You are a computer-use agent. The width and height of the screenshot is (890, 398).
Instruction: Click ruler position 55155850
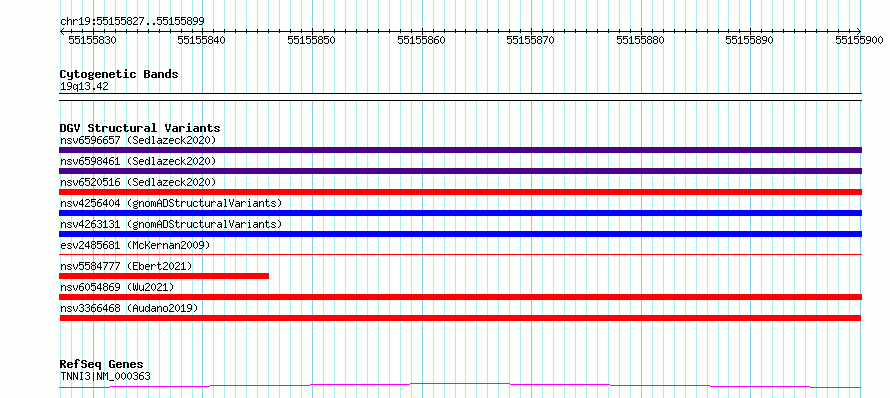[x=312, y=40]
